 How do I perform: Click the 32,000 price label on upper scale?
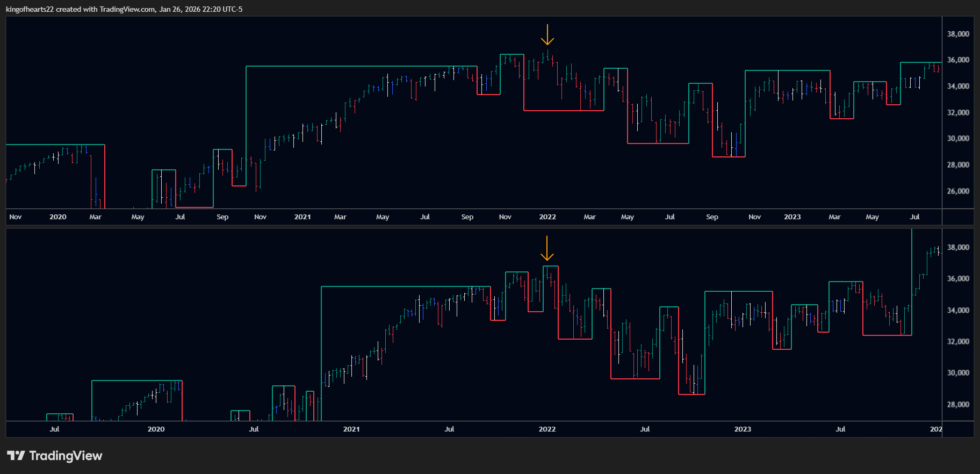958,113
